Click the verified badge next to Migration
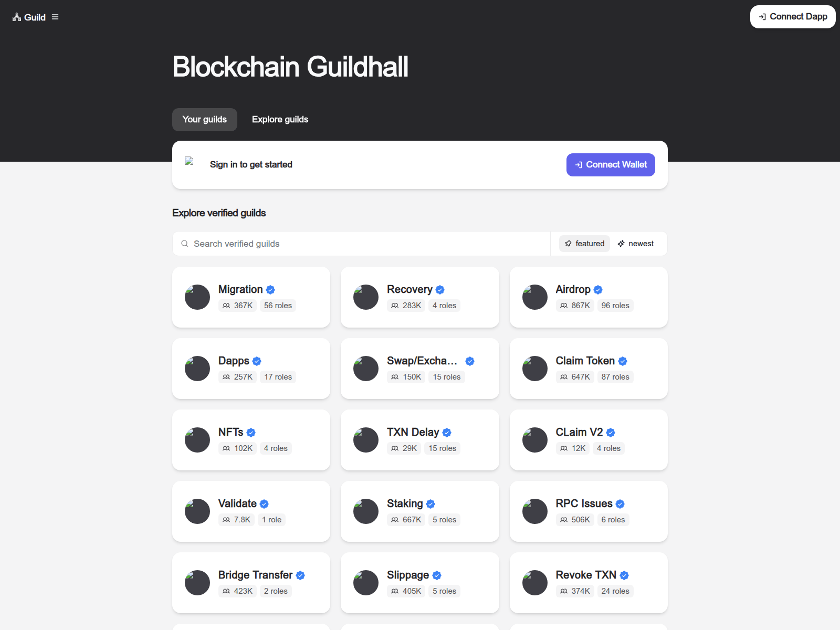 [270, 289]
